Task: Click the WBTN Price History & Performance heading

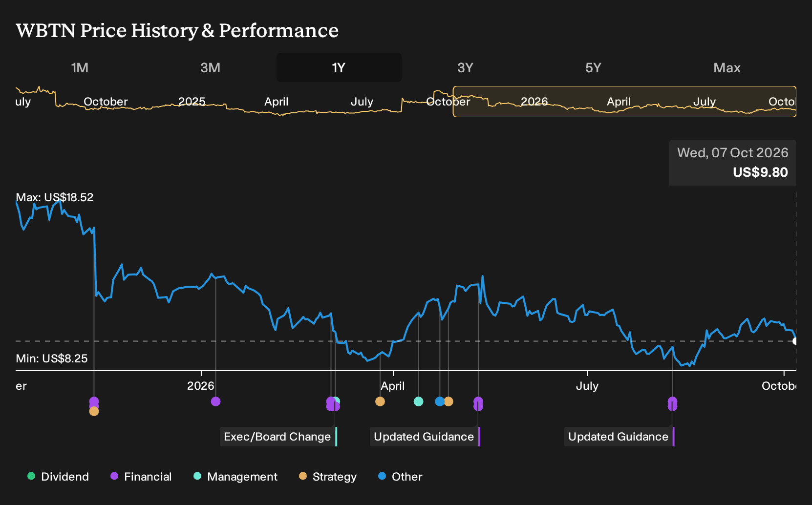Action: coord(177,31)
